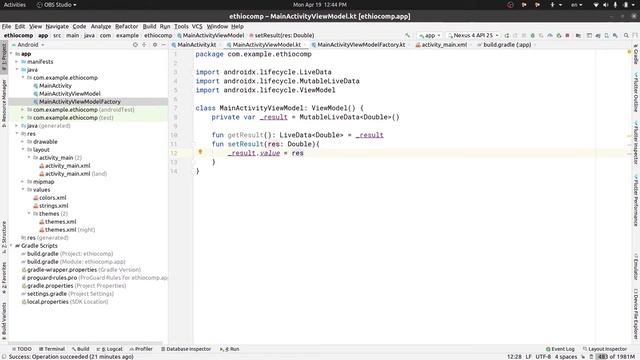Click the yellow inspection warning indicator
Viewport: 640px width, 360px height.
point(629,52)
